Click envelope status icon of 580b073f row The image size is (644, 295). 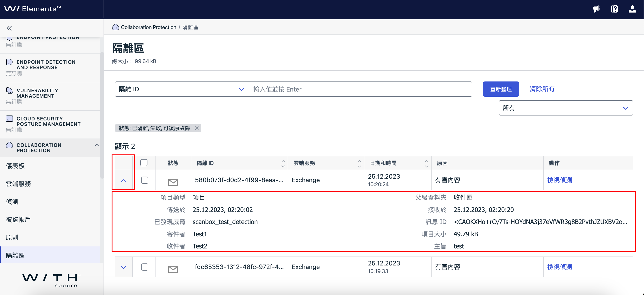pyautogui.click(x=173, y=182)
